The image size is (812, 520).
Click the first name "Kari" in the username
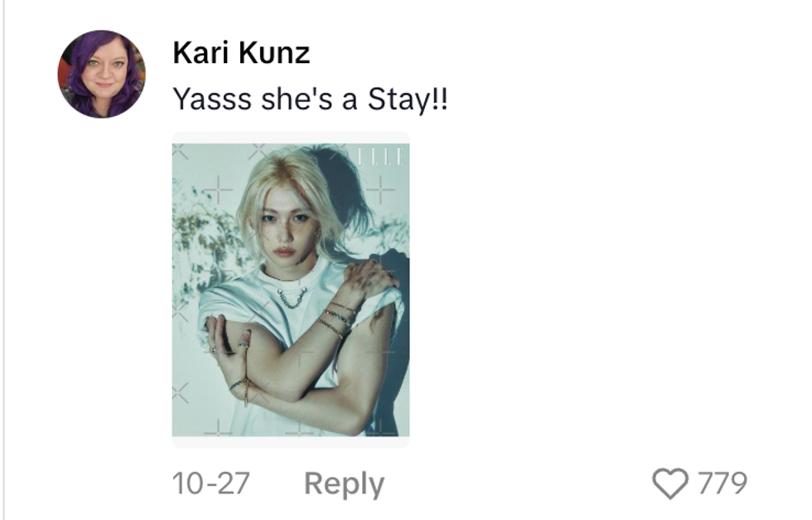pyautogui.click(x=202, y=53)
